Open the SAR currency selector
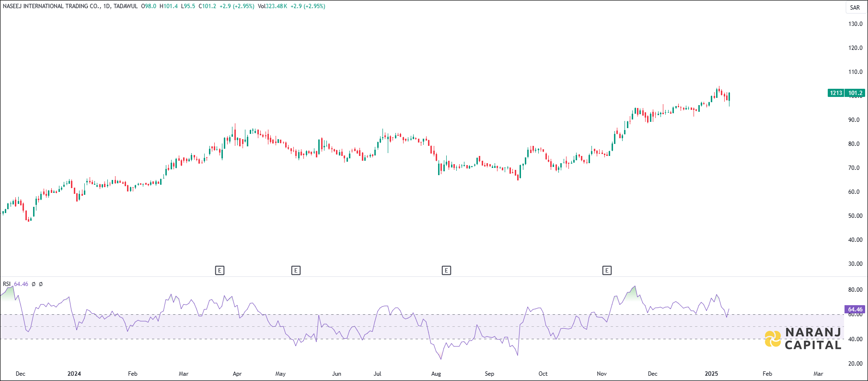 (855, 7)
